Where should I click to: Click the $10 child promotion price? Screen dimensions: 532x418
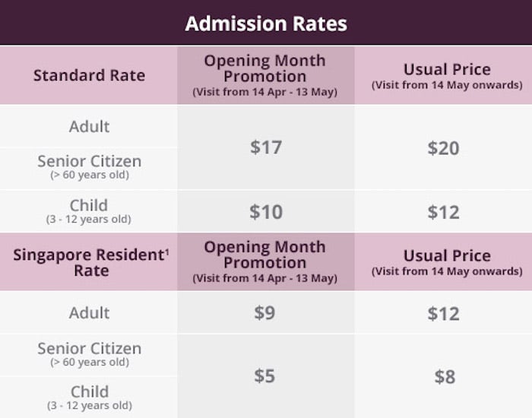(x=266, y=212)
